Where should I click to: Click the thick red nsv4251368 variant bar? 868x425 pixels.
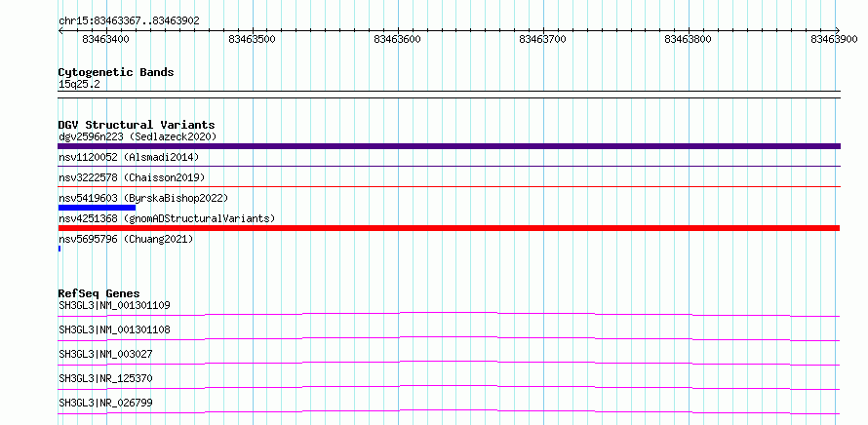449,228
